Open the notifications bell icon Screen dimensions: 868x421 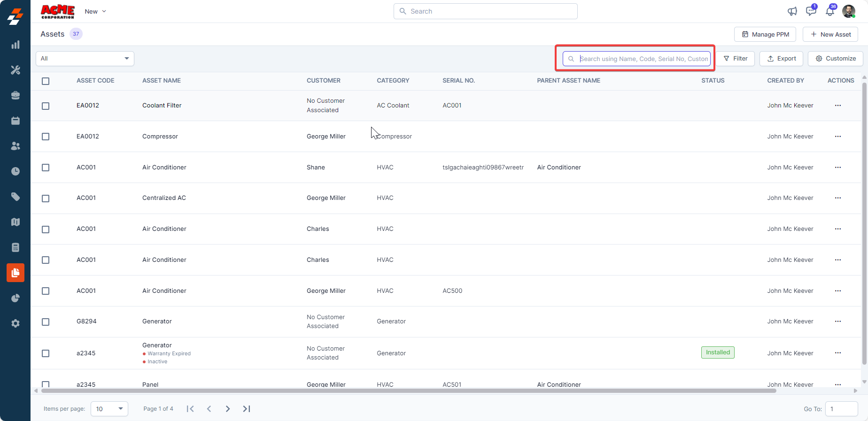(x=830, y=11)
